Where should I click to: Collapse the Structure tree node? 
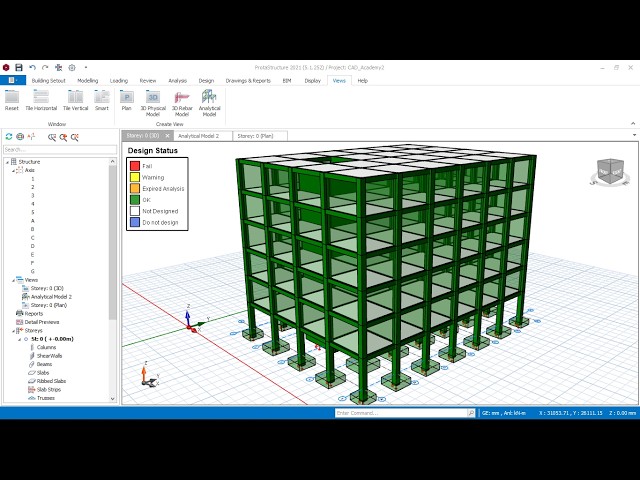(x=7, y=162)
